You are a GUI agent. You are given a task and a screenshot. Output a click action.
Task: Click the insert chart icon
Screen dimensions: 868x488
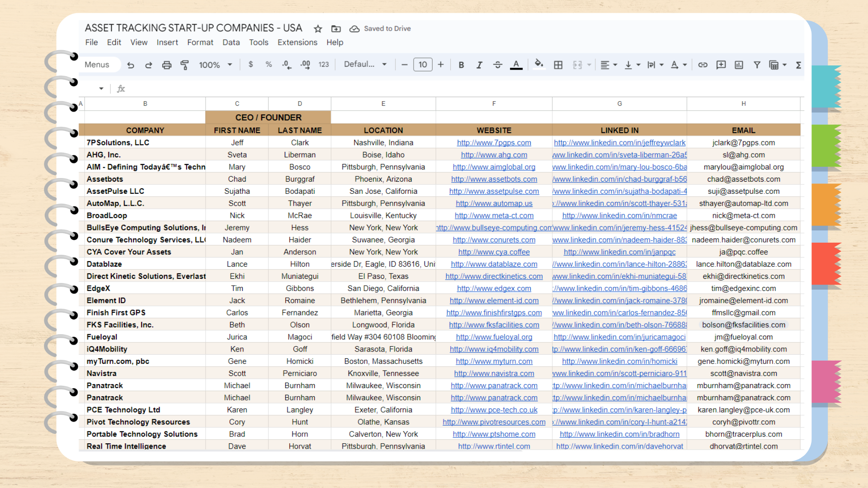(739, 65)
